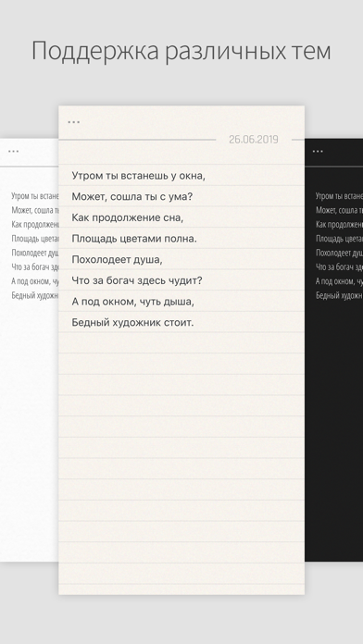Click the line "Площадь цветами полна."
Viewport: 363px width, 644px height.
pyautogui.click(x=134, y=239)
